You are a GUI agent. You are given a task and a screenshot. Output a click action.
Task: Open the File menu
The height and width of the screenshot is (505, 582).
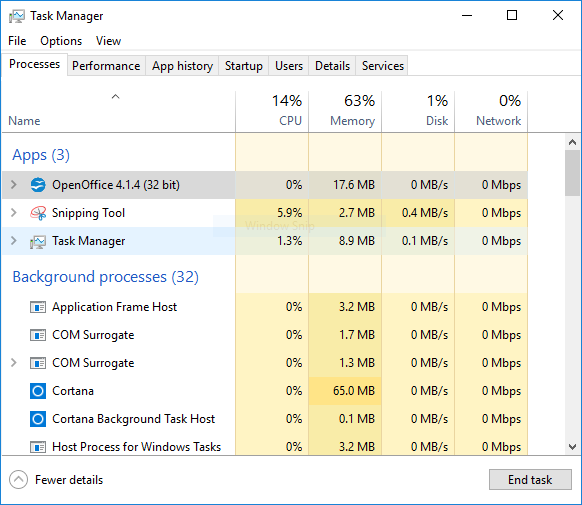point(17,41)
